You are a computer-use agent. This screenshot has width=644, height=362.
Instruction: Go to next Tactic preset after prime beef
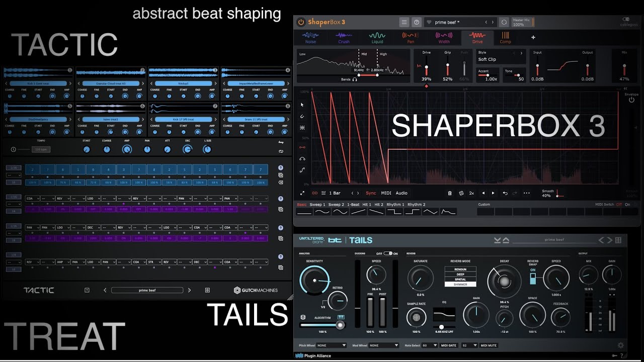(189, 290)
